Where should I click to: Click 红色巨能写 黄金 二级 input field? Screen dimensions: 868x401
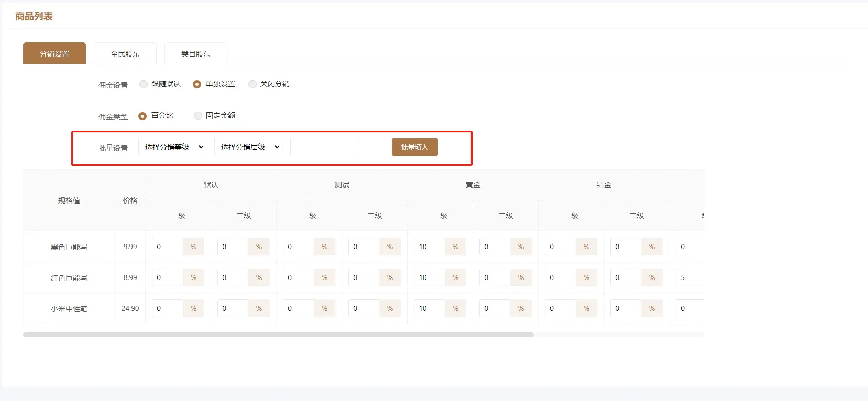point(495,277)
